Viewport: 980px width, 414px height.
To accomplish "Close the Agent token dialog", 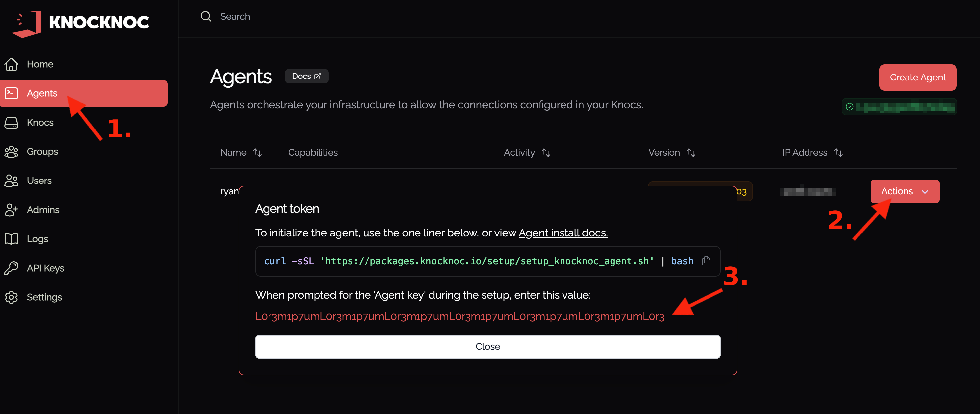I will tap(487, 346).
